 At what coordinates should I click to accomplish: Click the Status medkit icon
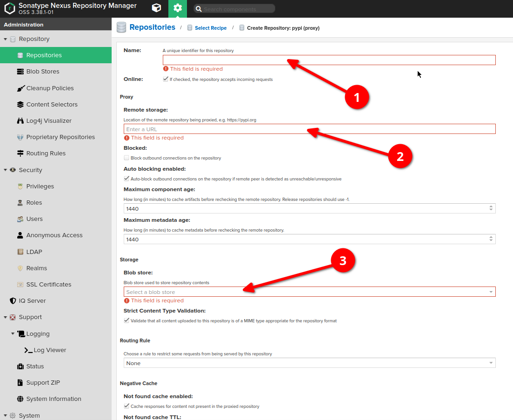click(x=20, y=367)
